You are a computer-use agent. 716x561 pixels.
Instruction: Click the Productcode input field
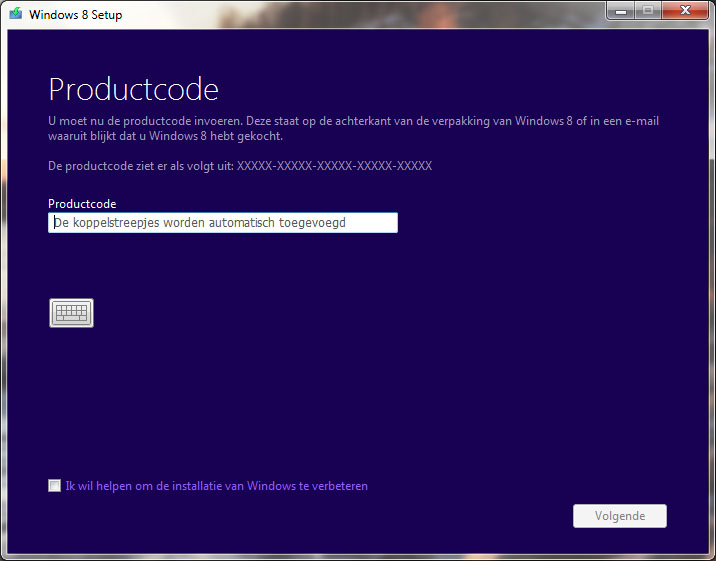tap(223, 223)
